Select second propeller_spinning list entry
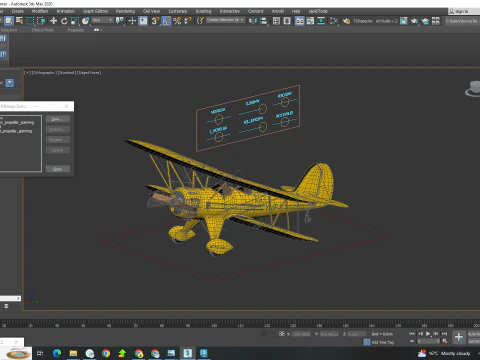This screenshot has height=360, width=480. tap(16, 131)
